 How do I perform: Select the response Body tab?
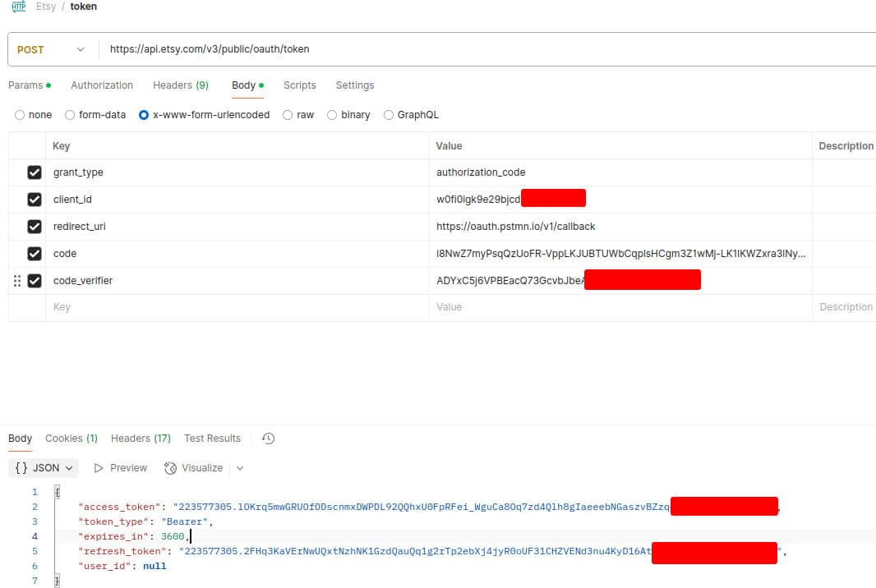(20, 439)
